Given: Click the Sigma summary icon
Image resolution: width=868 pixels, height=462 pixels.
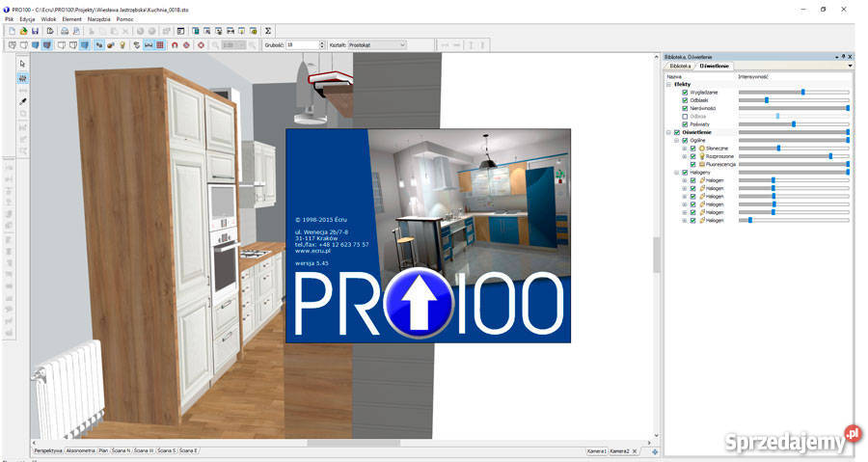Looking at the screenshot, I should (268, 31).
